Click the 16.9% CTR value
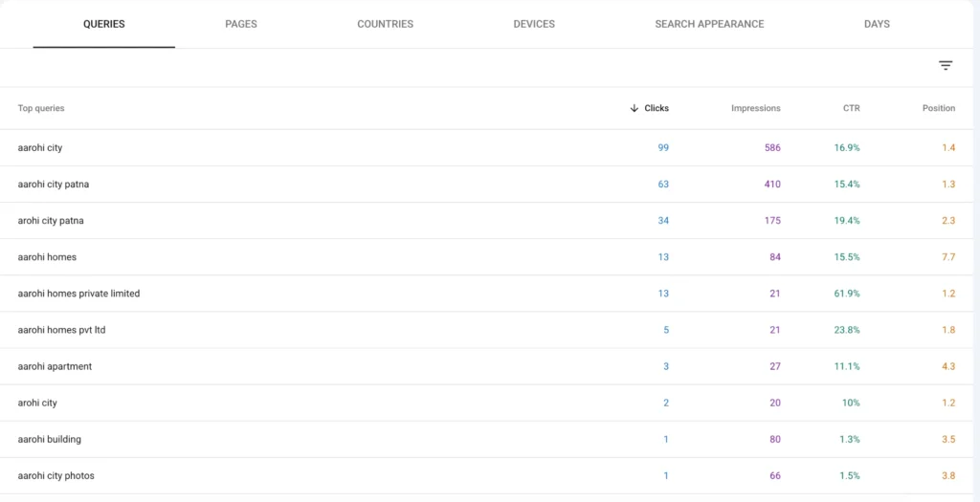Screen dimensions: 980x502 pyautogui.click(x=847, y=148)
